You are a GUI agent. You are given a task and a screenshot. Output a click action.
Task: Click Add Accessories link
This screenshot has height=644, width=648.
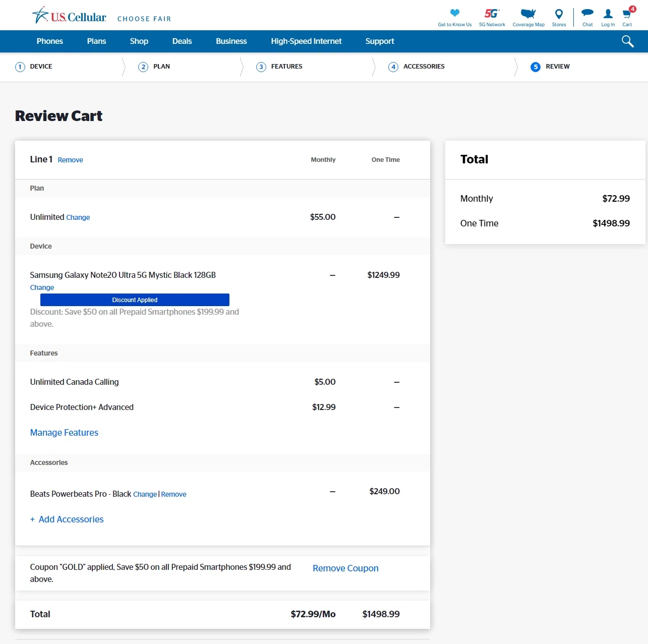point(67,519)
